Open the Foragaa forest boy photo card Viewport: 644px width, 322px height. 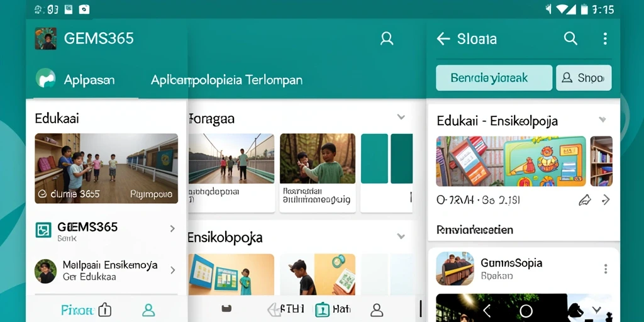318,172
